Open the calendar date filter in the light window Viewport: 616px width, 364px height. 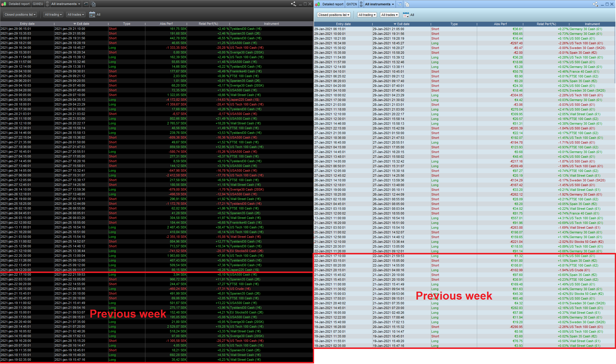pos(406,15)
